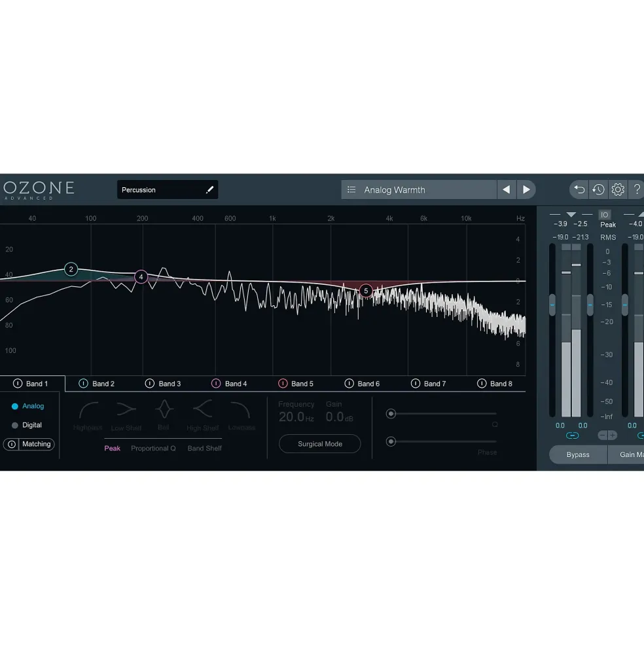Switch to the Band 5 tab
The height and width of the screenshot is (645, 644).
point(302,384)
